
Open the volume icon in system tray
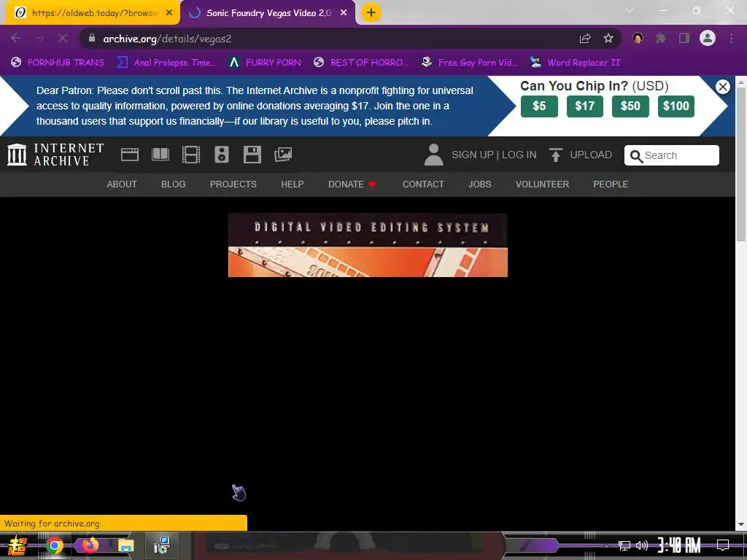pyautogui.click(x=642, y=545)
